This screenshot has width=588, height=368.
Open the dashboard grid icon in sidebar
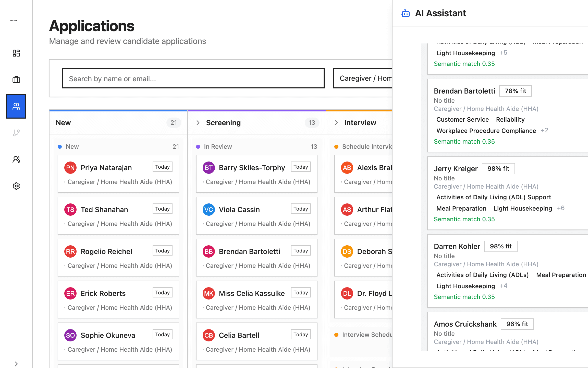(16, 53)
